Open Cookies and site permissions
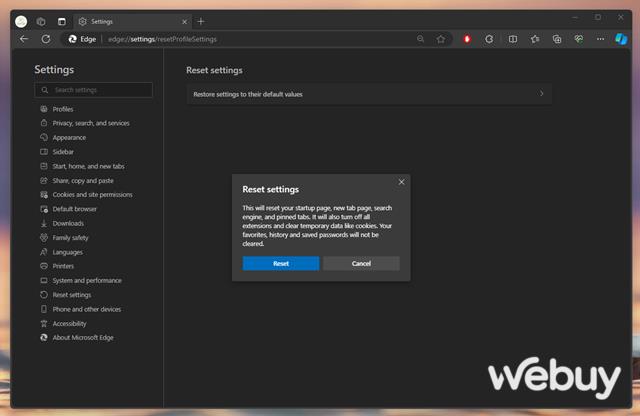This screenshot has height=416, width=640. 92,195
